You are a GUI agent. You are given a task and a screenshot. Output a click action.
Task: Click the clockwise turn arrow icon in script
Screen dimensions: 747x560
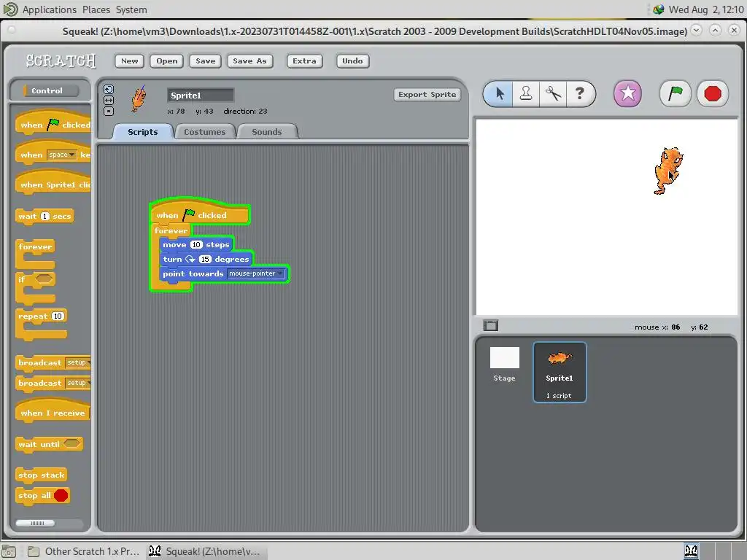coord(190,259)
